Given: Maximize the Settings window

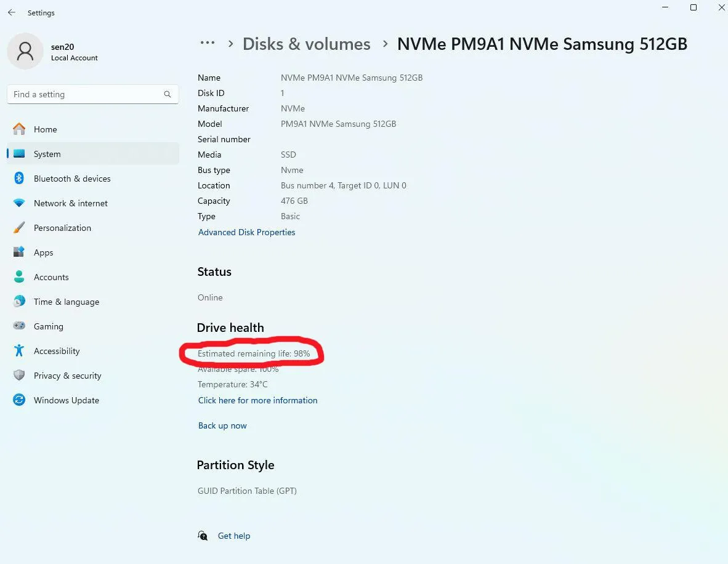Looking at the screenshot, I should 693,7.
